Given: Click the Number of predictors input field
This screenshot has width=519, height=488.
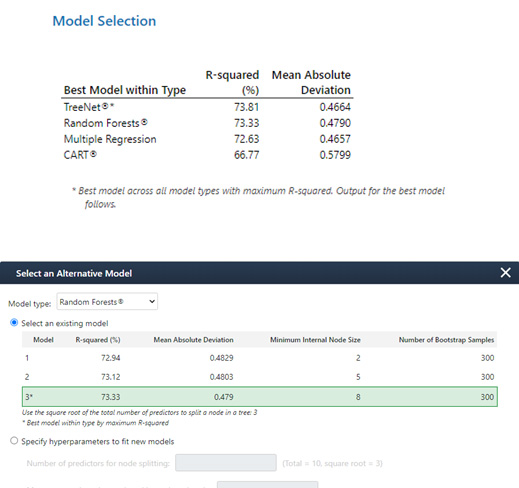Looking at the screenshot, I should pos(226,463).
